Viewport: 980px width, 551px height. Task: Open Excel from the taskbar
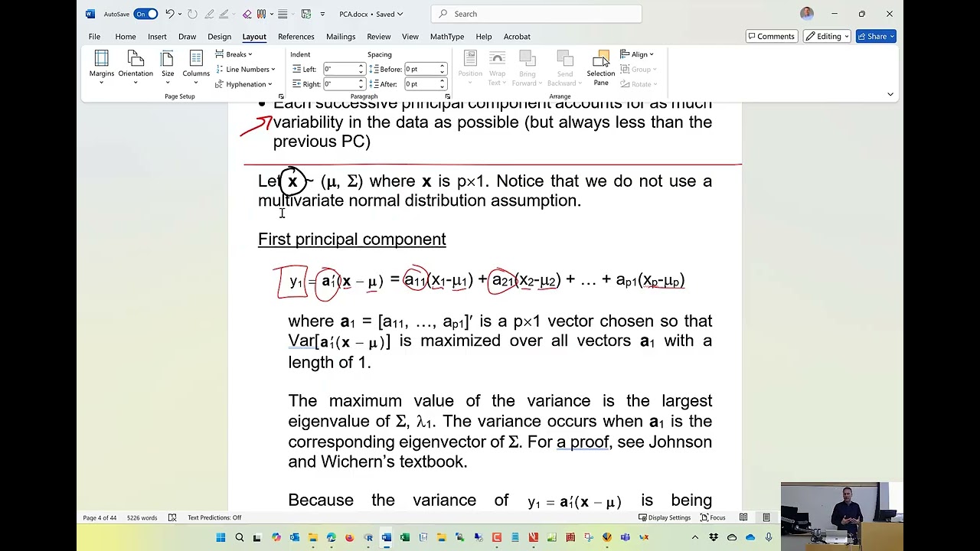(405, 537)
